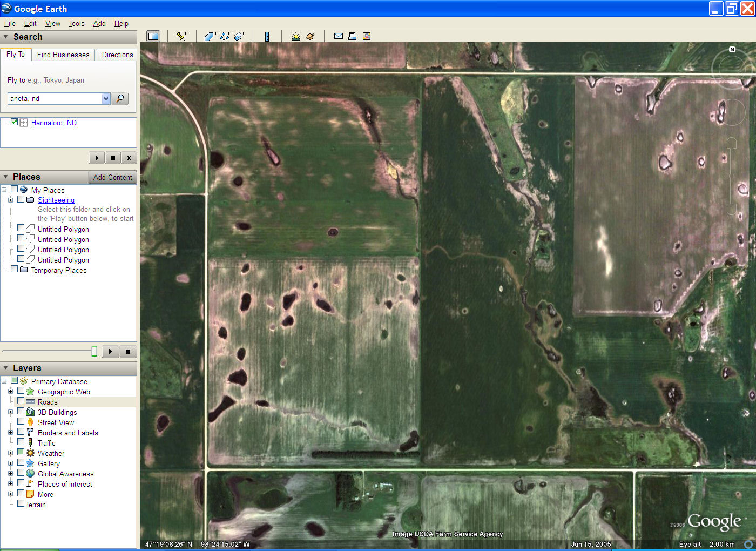Click the Sightseeing folder icon
756x551 pixels.
[x=30, y=200]
